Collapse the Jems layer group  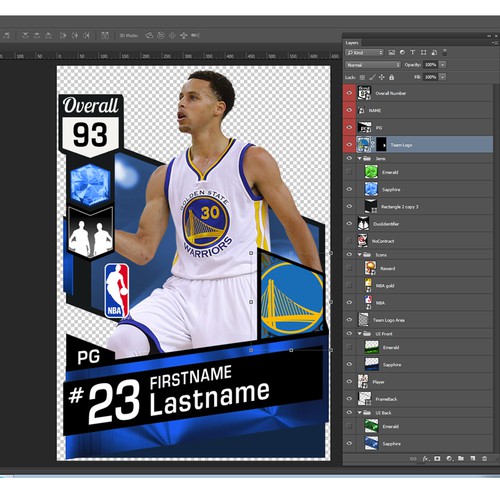(360, 159)
